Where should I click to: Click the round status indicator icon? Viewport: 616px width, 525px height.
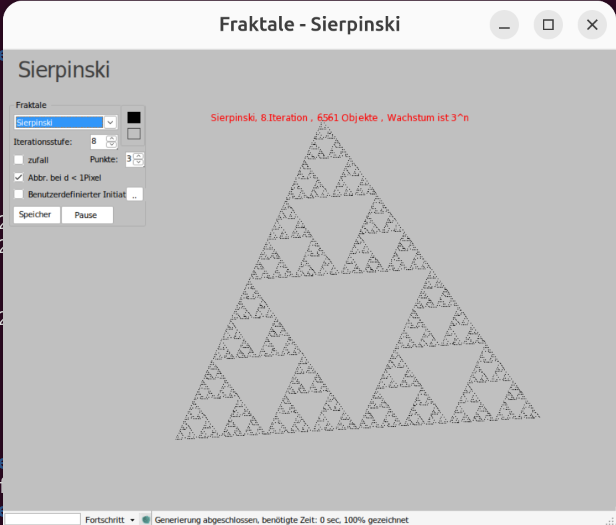[x=146, y=520]
